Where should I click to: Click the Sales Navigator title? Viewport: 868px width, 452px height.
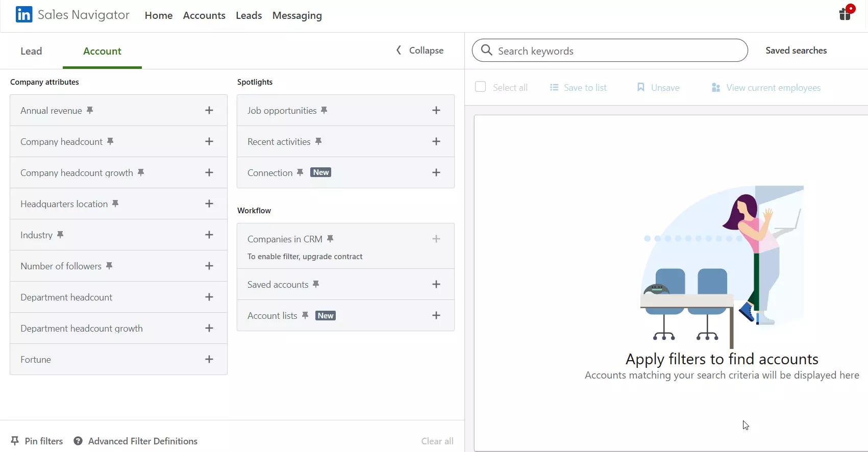click(84, 15)
